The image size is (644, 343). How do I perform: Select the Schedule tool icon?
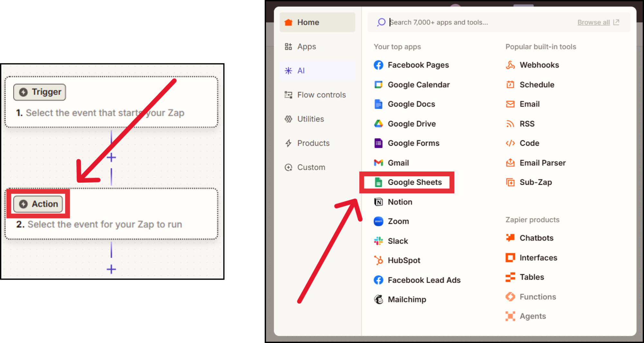coord(510,85)
